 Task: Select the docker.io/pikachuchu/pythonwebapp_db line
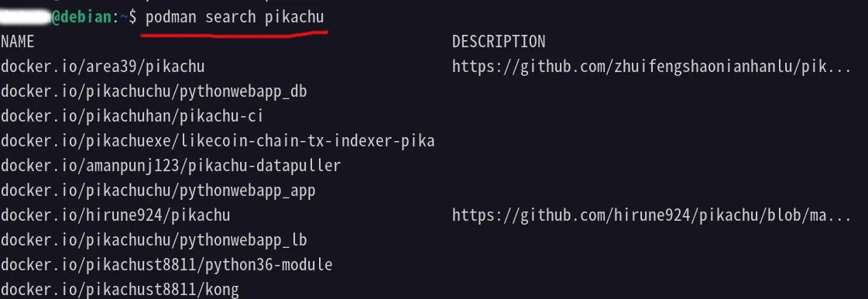point(154,91)
